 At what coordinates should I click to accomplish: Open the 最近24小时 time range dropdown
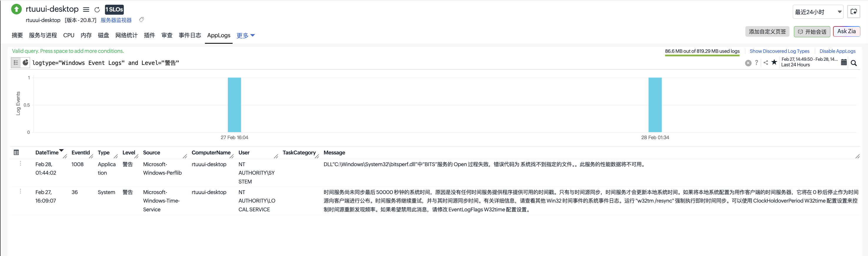(817, 12)
